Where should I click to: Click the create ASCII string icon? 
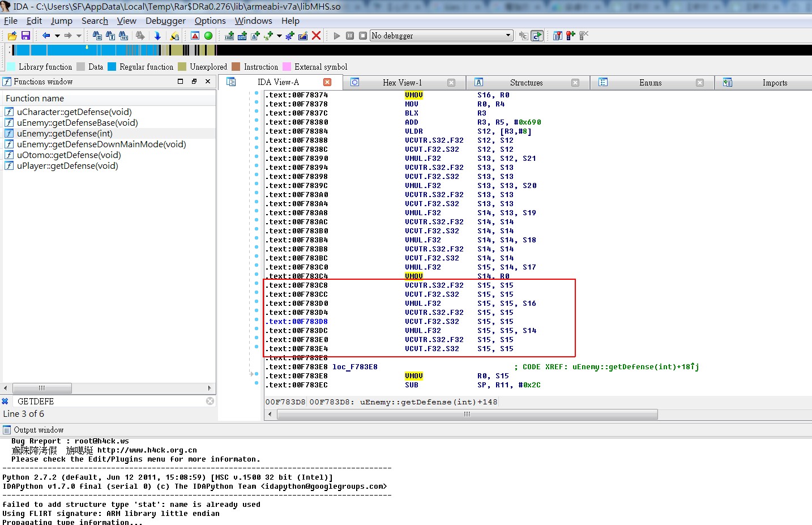(255, 36)
